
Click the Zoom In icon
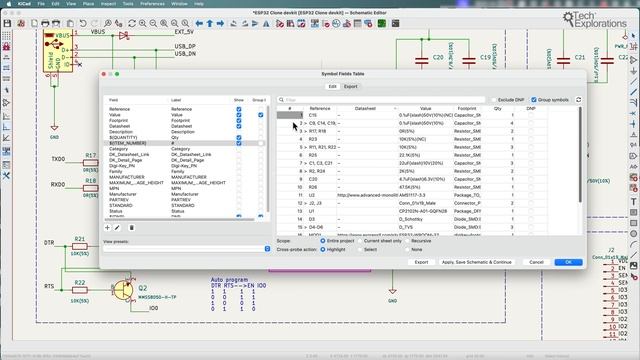[142, 24]
